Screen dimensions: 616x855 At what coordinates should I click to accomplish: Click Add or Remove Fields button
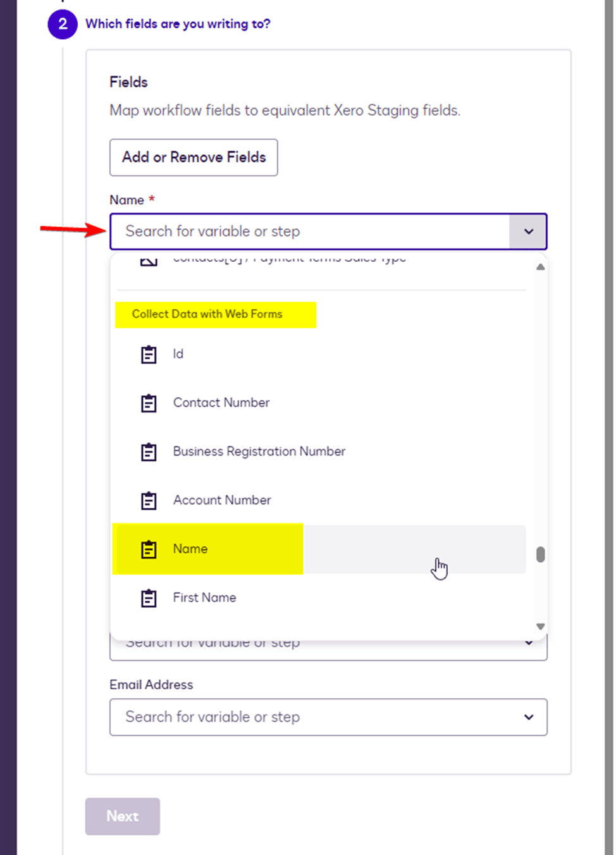(194, 157)
